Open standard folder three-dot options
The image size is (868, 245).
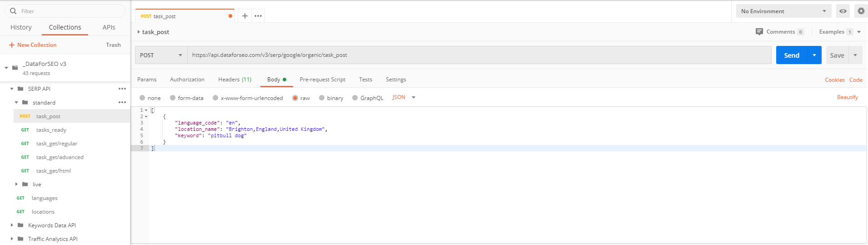coord(122,102)
